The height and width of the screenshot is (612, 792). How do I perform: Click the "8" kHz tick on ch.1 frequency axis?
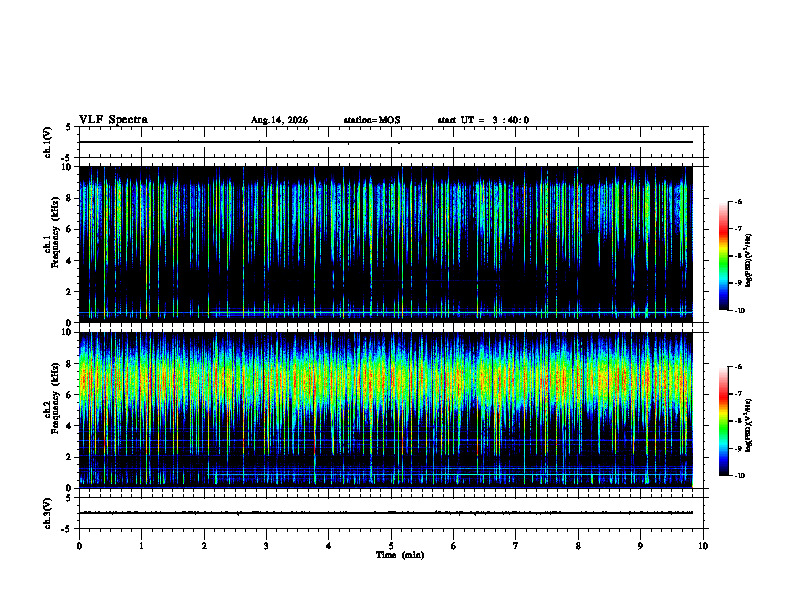click(x=69, y=198)
